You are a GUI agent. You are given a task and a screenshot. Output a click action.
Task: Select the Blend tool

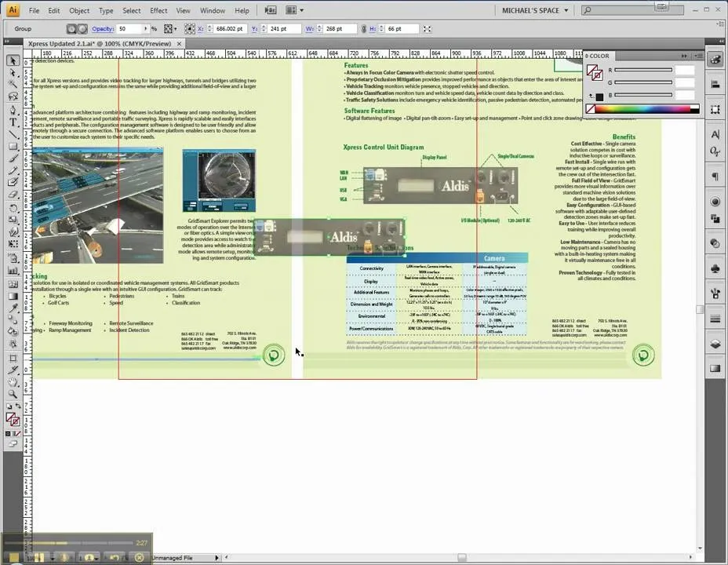coord(13,320)
